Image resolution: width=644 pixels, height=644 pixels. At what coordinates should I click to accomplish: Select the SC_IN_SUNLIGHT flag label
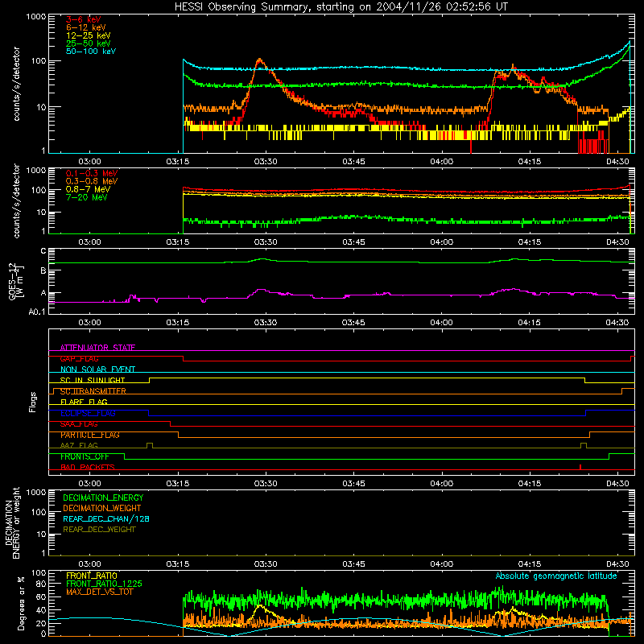point(93,380)
